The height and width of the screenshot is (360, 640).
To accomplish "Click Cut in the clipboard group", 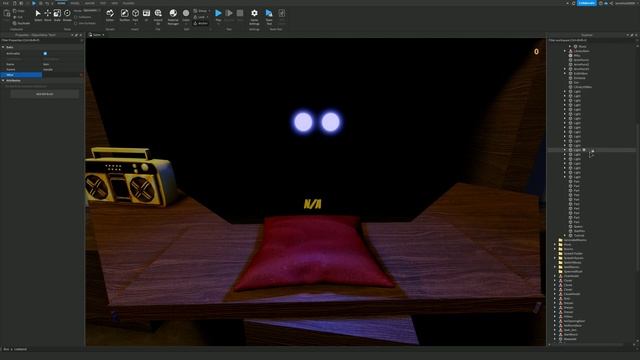I will [18, 17].
